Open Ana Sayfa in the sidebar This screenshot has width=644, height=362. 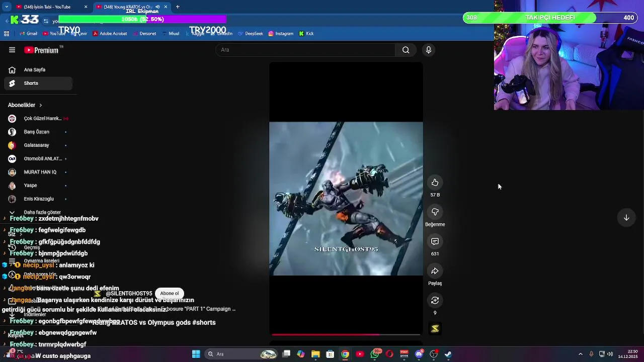38,70
